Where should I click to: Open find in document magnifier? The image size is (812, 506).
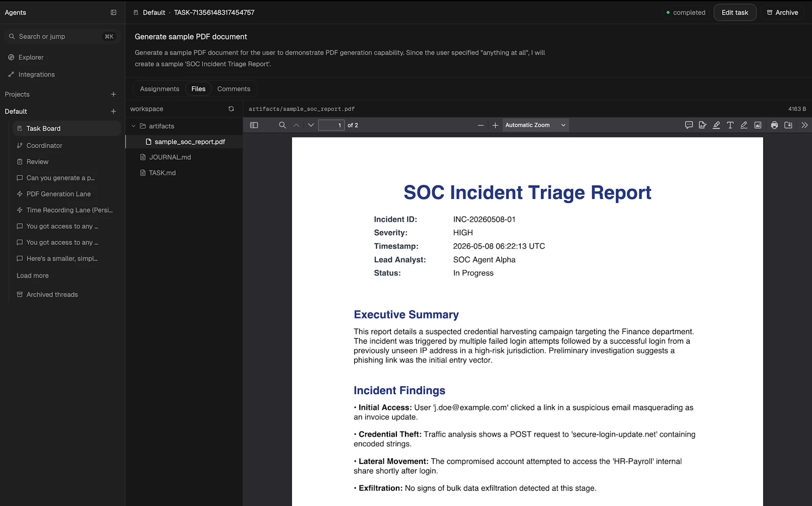point(283,125)
